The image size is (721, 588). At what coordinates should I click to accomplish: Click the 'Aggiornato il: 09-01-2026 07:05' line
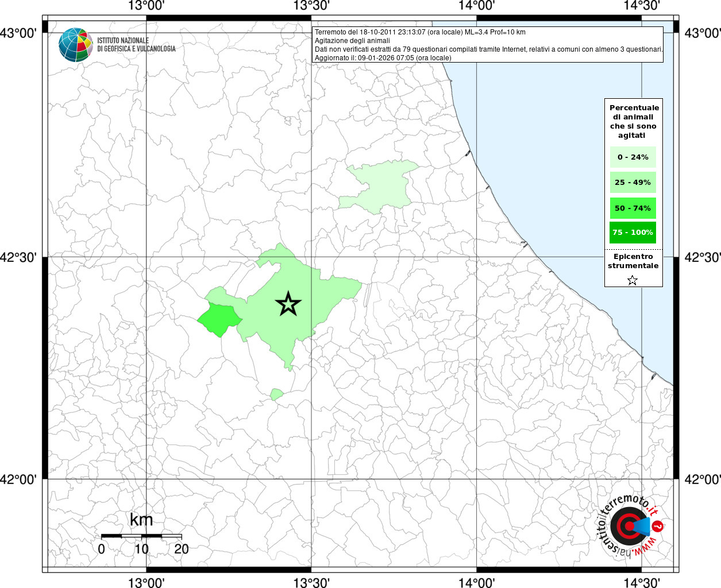383,58
